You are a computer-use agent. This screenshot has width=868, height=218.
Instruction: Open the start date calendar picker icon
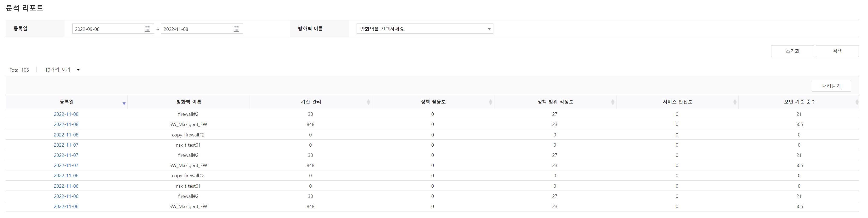[147, 29]
